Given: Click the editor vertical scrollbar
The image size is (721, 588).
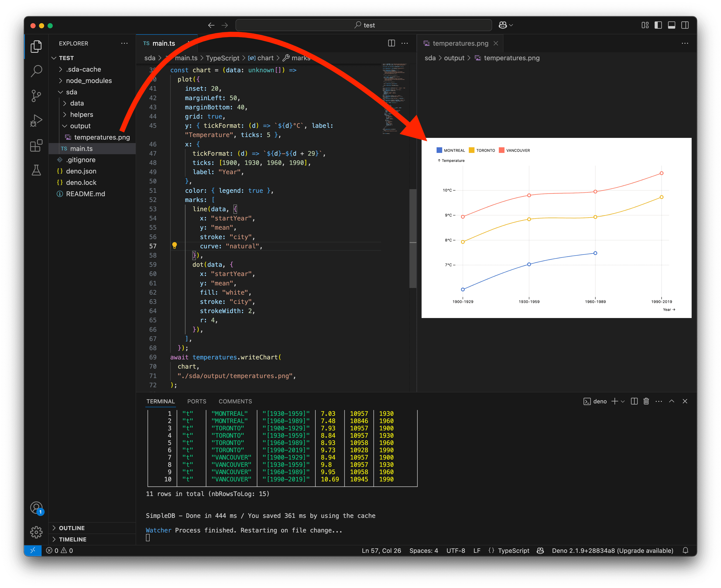Looking at the screenshot, I should coord(413,238).
